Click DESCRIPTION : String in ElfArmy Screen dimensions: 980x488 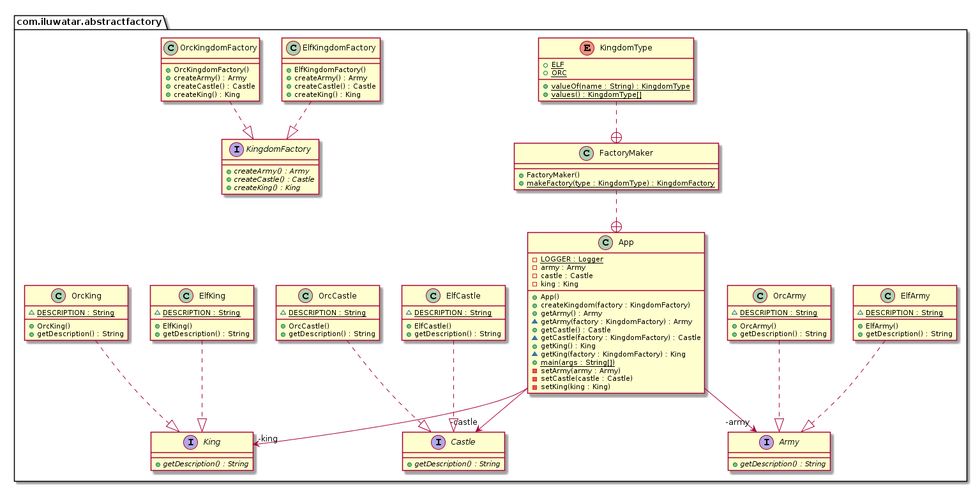click(904, 313)
